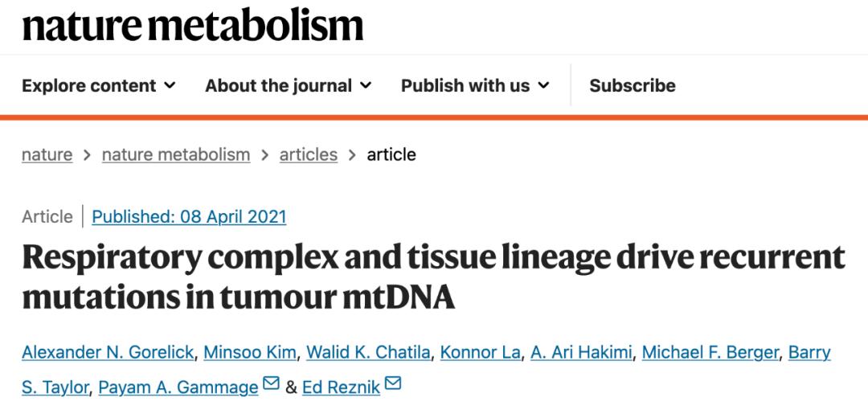The image size is (868, 410).
Task: Open the Explore content menu
Action: 99,86
